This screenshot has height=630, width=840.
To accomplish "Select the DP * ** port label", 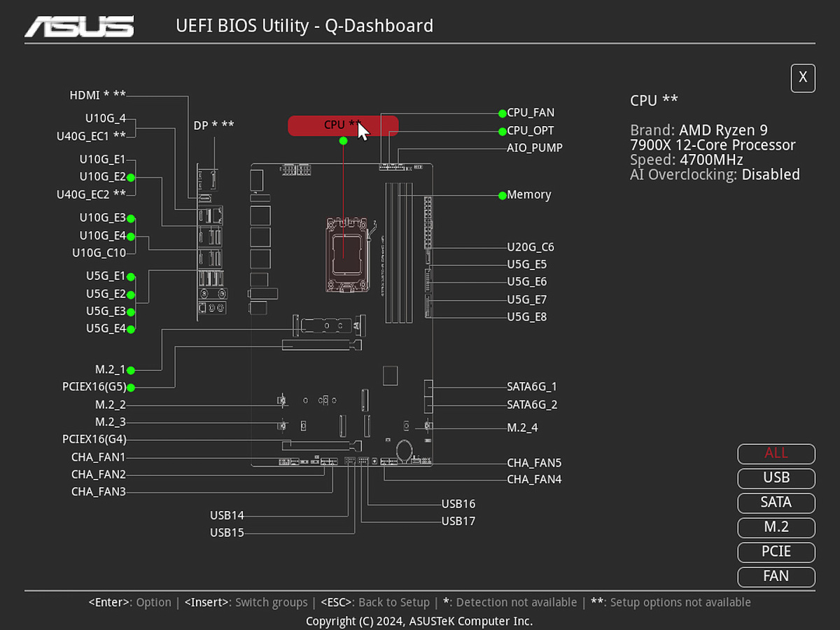I will [213, 125].
